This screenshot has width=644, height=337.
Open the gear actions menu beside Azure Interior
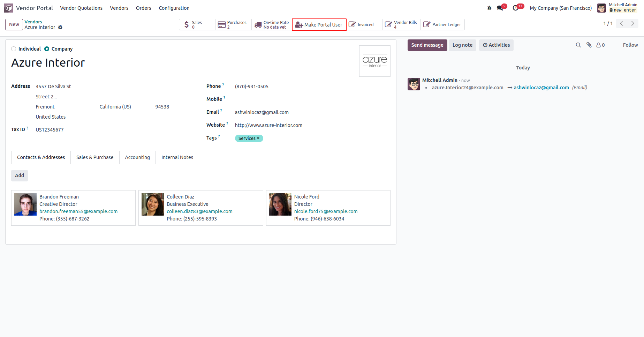[x=60, y=27]
